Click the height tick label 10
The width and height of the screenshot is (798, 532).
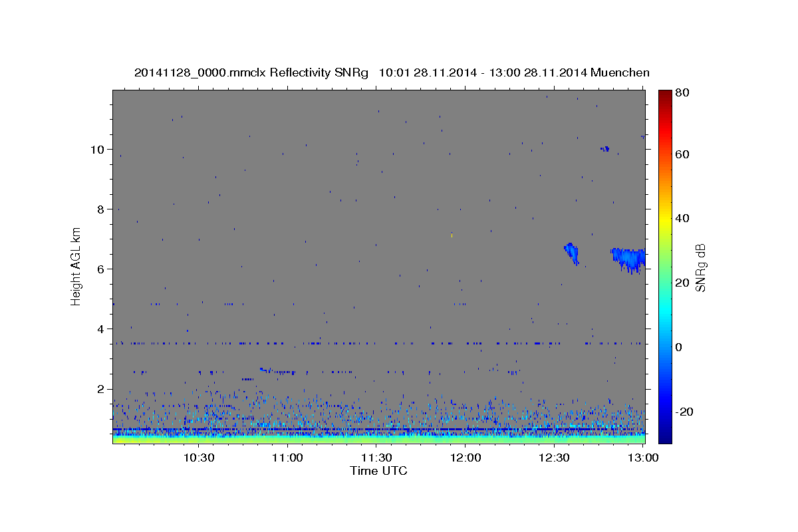click(x=96, y=149)
